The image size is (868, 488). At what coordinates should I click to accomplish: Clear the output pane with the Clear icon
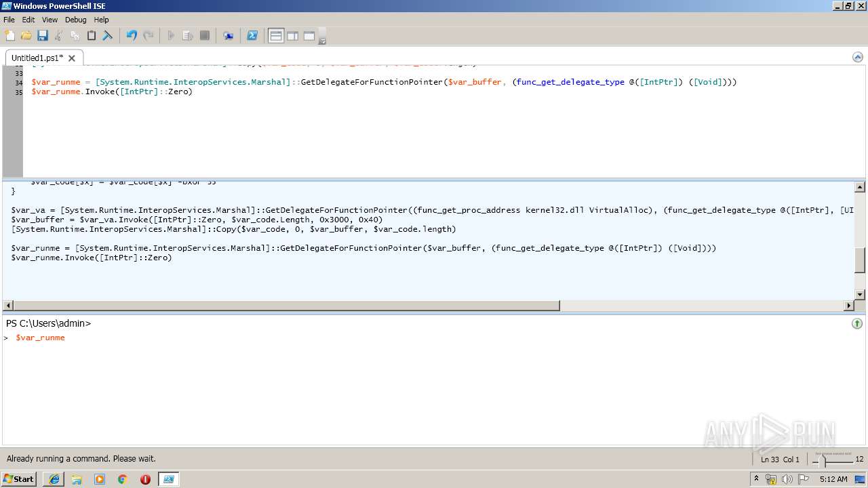tap(107, 35)
